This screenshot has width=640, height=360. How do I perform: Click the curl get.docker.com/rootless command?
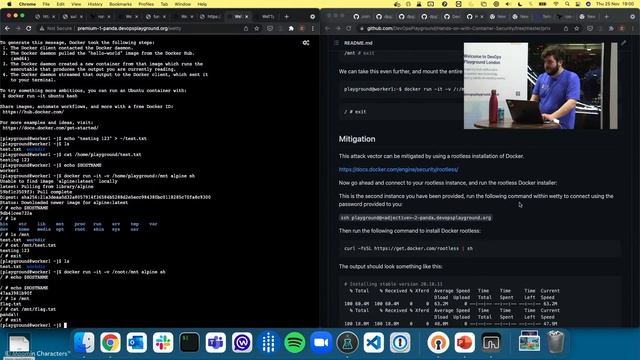click(x=408, y=248)
